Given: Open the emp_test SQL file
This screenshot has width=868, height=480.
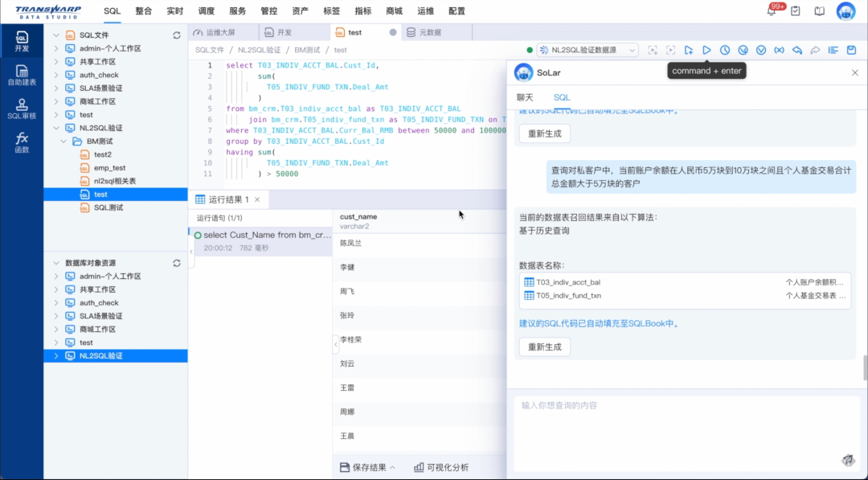Looking at the screenshot, I should point(109,168).
